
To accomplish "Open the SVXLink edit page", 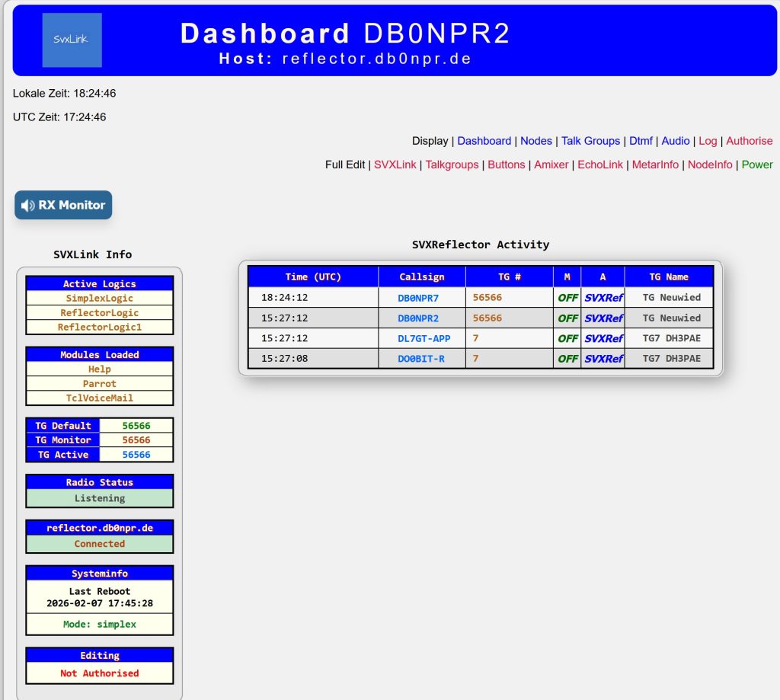I will pos(395,164).
